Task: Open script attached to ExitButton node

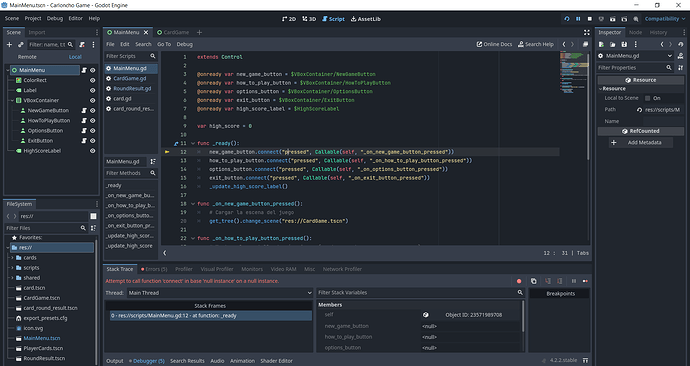Action: pos(84,141)
